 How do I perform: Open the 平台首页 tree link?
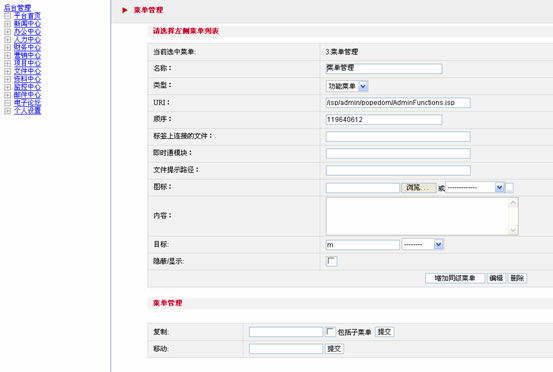coord(27,16)
